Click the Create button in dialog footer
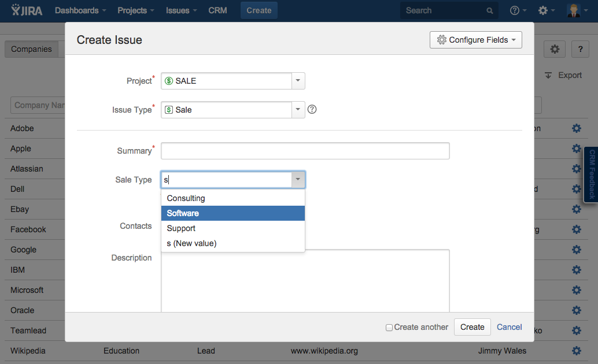This screenshot has width=598, height=364. coord(472,327)
